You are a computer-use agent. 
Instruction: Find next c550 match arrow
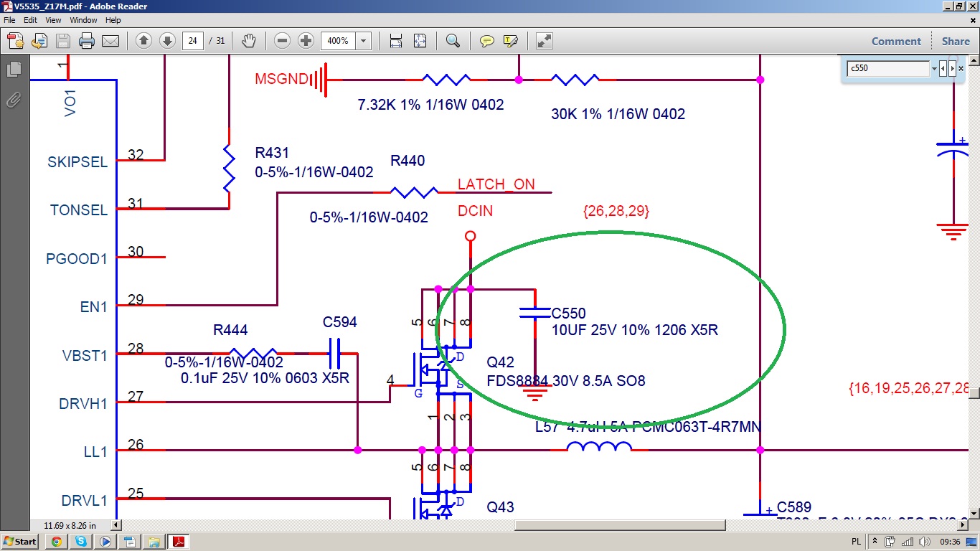[x=953, y=69]
